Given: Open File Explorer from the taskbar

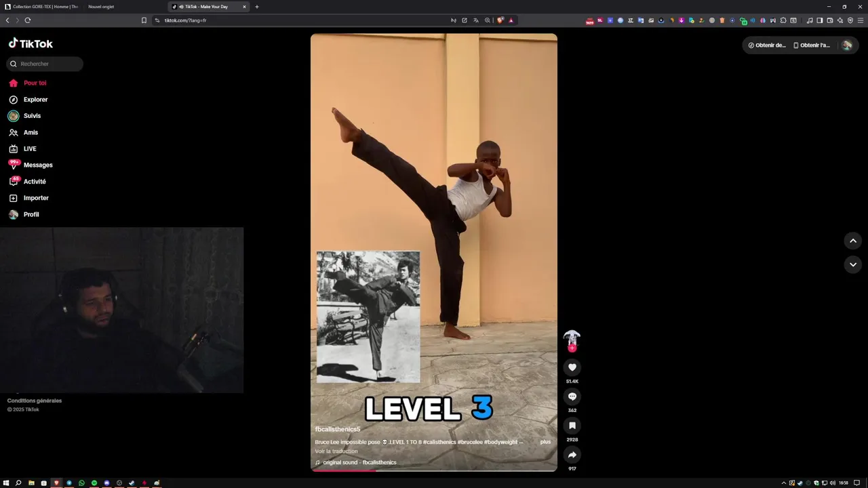Looking at the screenshot, I should (x=31, y=483).
